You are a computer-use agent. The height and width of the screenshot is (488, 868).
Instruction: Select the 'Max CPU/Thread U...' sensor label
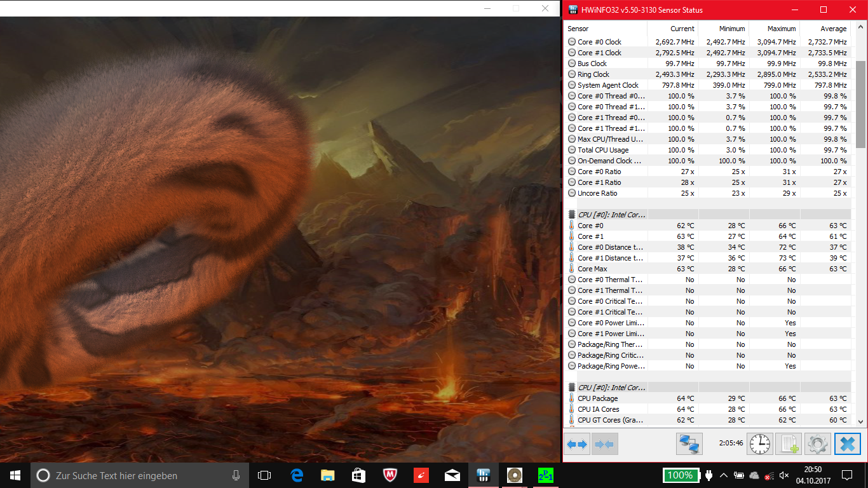coord(611,139)
